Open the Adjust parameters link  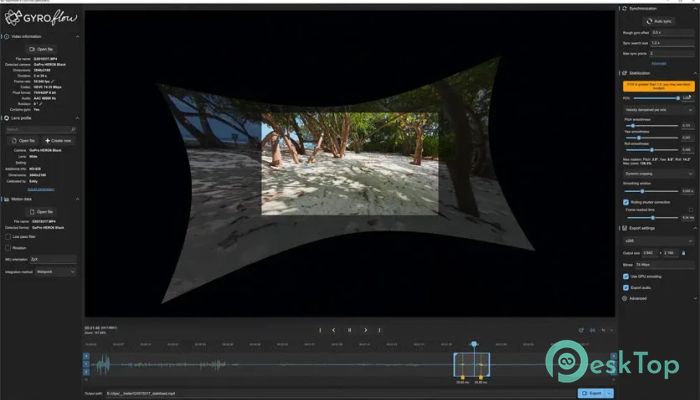(x=41, y=189)
